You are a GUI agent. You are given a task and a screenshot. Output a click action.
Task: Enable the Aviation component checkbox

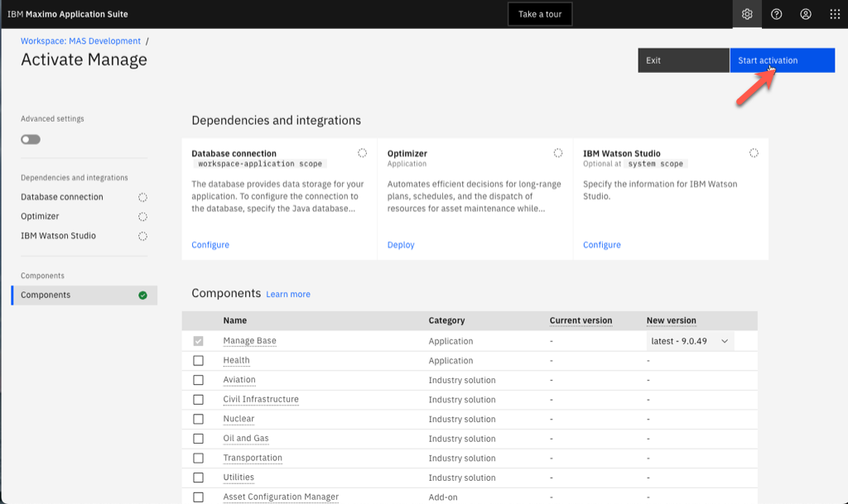(x=198, y=380)
